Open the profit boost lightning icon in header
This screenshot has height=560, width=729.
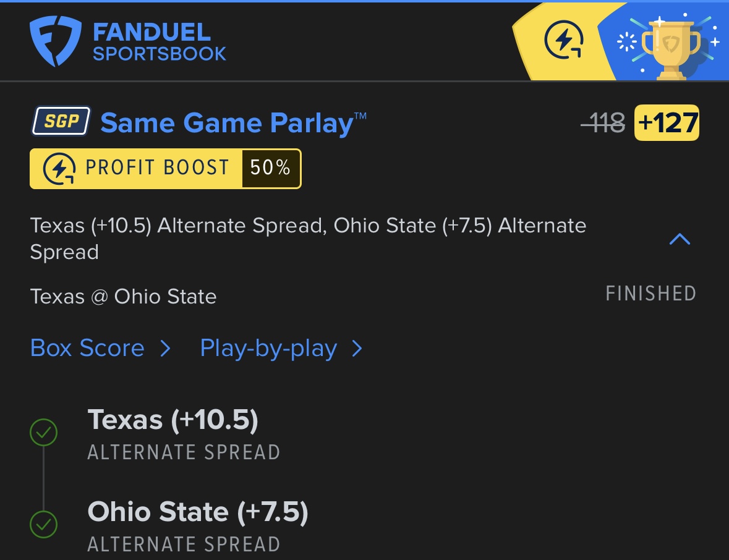tap(563, 41)
